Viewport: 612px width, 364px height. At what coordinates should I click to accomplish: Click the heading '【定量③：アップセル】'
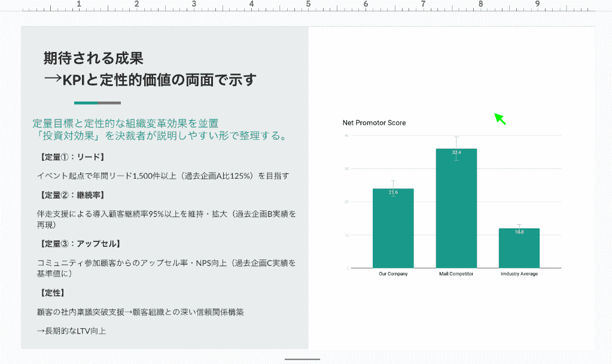80,244
